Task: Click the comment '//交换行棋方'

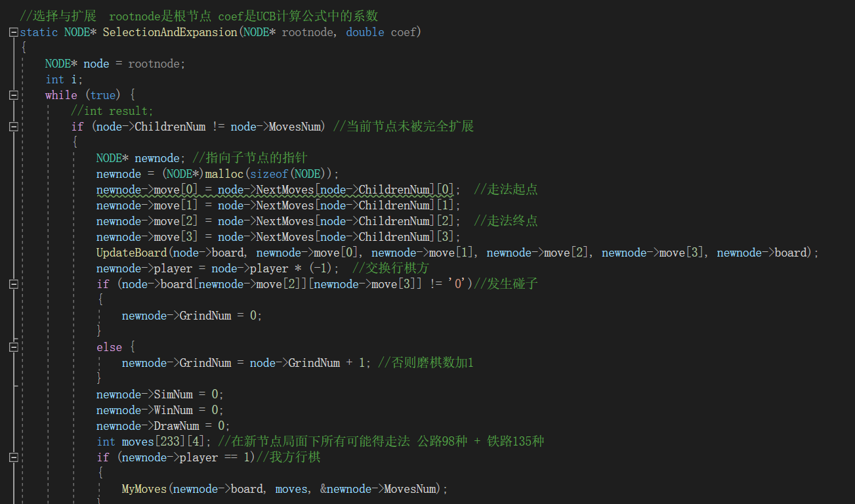Action: (391, 268)
